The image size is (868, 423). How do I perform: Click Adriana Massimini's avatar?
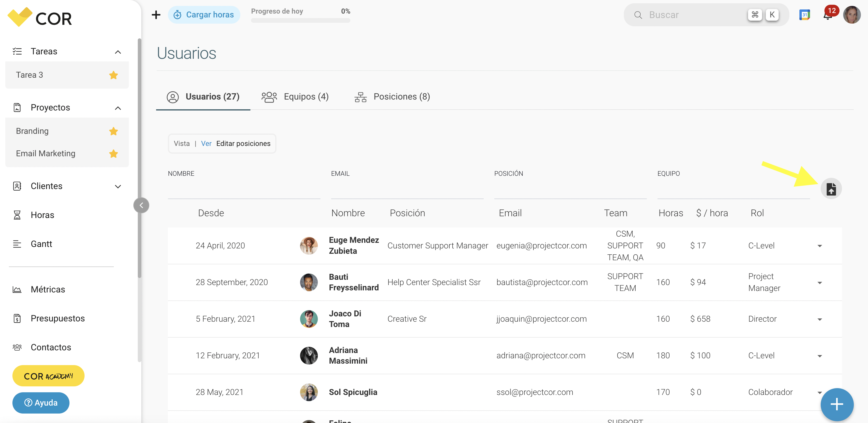point(309,356)
